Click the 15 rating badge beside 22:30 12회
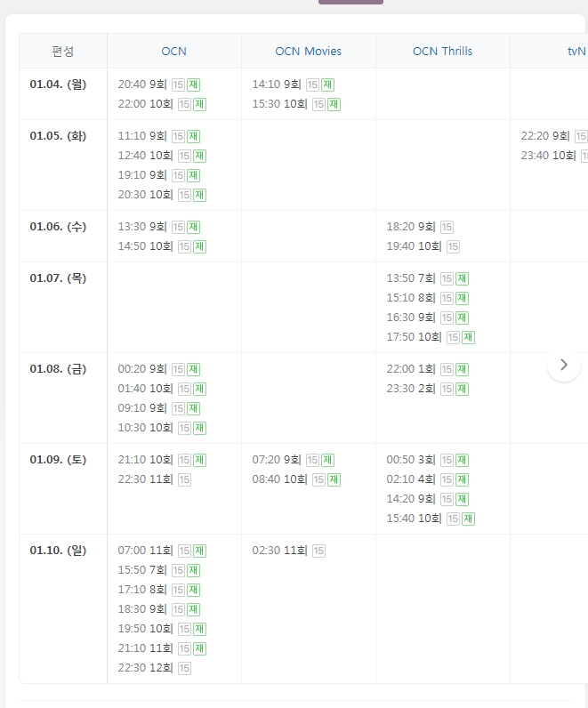 pyautogui.click(x=184, y=668)
